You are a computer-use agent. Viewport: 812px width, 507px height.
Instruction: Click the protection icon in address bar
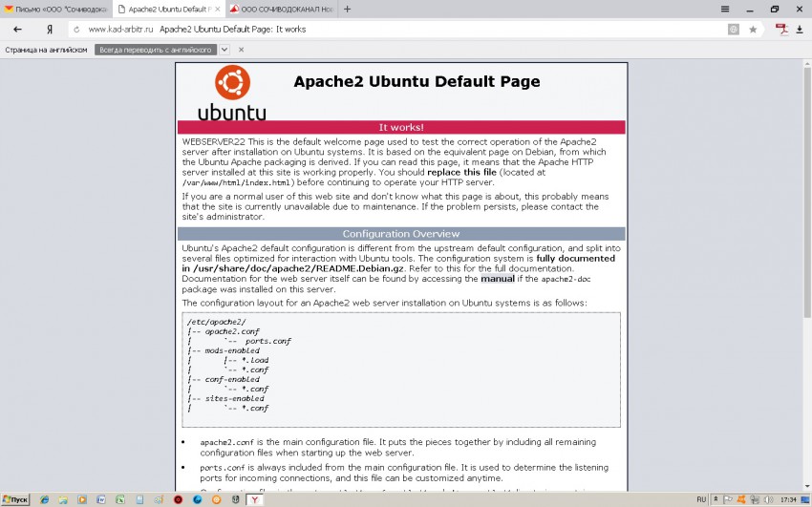point(733,30)
